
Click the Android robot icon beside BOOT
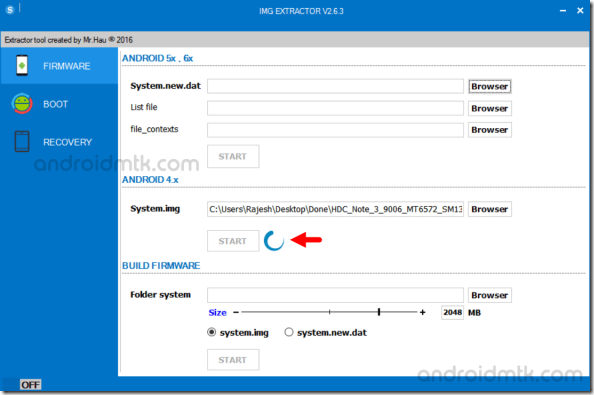point(22,103)
